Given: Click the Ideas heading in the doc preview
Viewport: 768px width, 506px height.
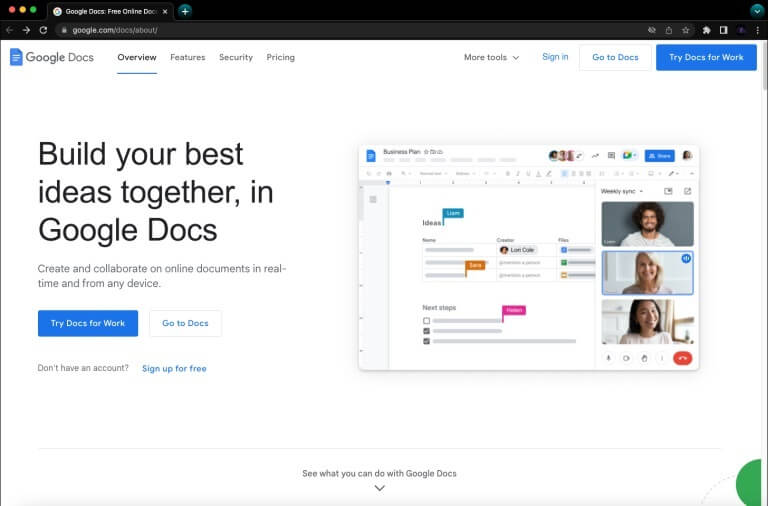Looking at the screenshot, I should coord(432,223).
